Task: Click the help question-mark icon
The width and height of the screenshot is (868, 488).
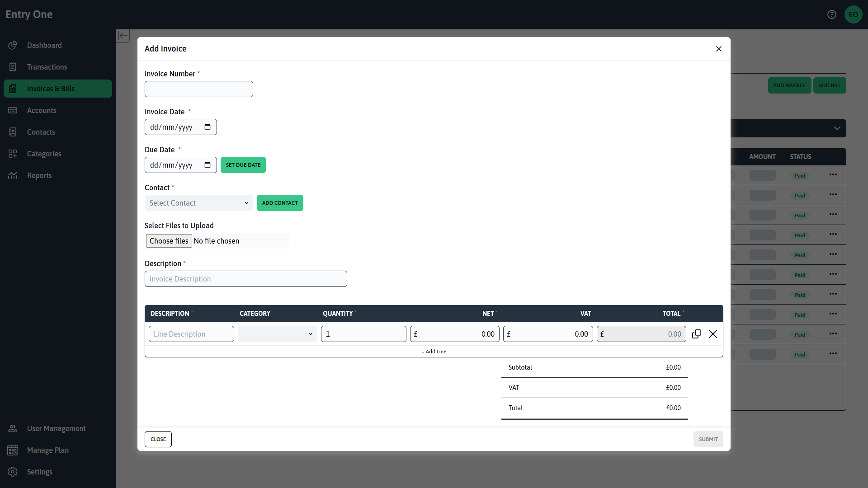Action: coord(832,14)
